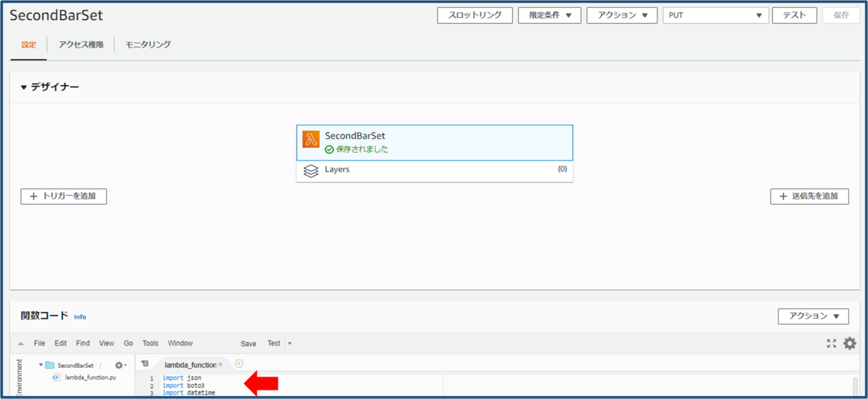Viewport: 868px width, 399px height.
Task: Switch to the アクセス権限 tab
Action: (x=81, y=45)
